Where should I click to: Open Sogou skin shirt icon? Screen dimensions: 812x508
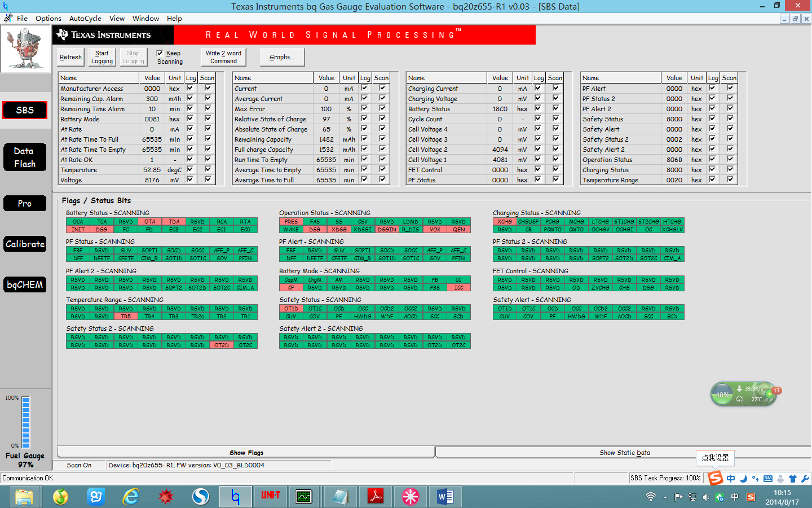pyautogui.click(x=793, y=479)
